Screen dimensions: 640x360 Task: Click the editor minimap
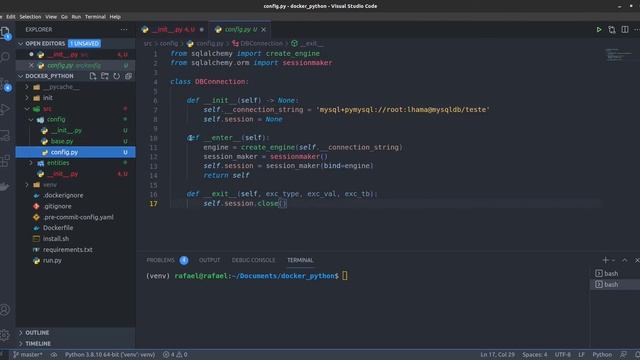[618, 55]
